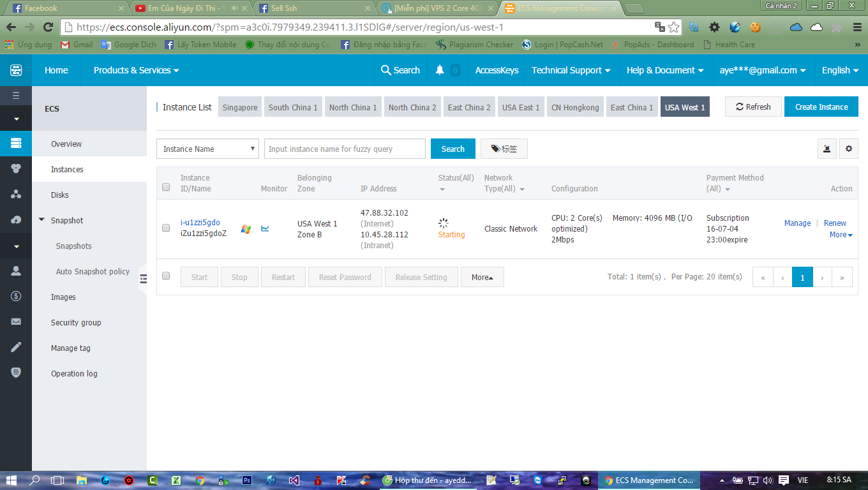The height and width of the screenshot is (490, 868).
Task: Click the Aliyun logo icon in header
Action: (16, 70)
